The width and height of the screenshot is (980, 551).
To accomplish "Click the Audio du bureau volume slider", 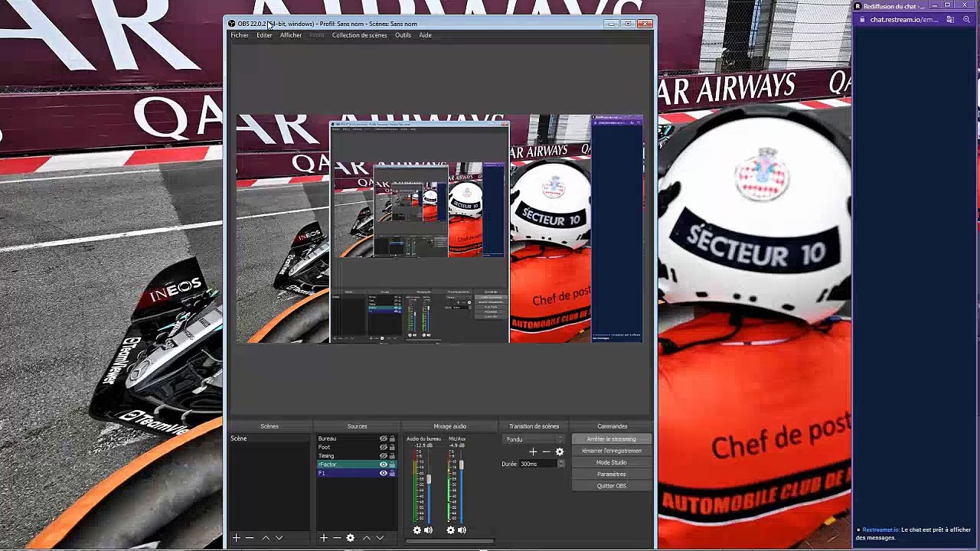I will [x=429, y=485].
